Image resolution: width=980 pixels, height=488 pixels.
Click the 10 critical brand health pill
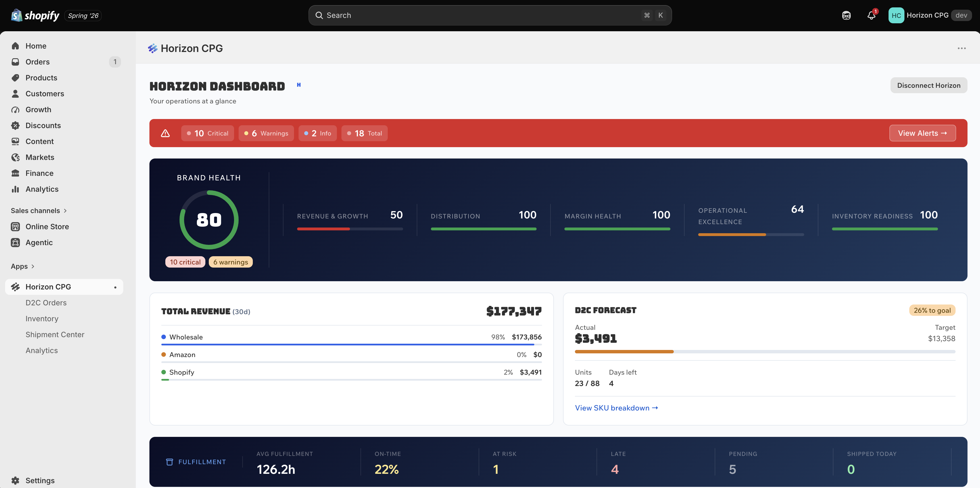pyautogui.click(x=185, y=262)
